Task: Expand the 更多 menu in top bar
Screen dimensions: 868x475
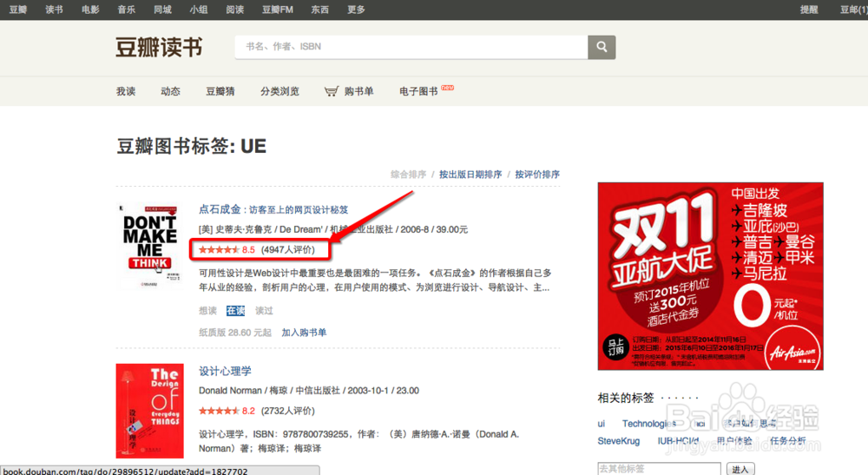Action: 356,10
